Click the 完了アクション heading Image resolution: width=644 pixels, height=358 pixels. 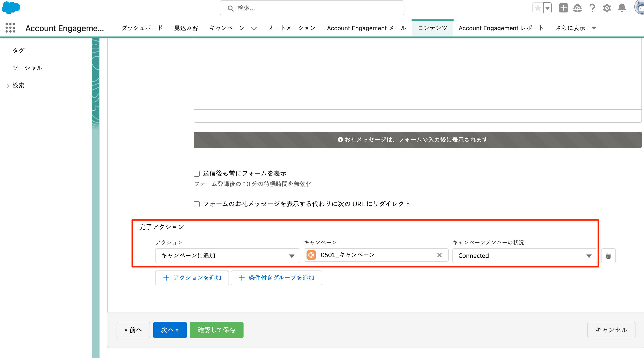(x=162, y=227)
